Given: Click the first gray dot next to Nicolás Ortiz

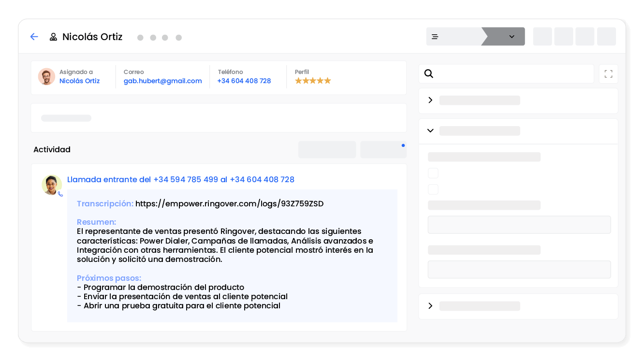Looking at the screenshot, I should 140,37.
